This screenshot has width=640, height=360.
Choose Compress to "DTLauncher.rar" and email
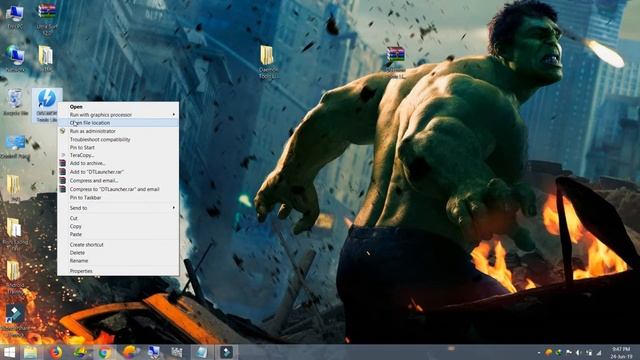118,189
